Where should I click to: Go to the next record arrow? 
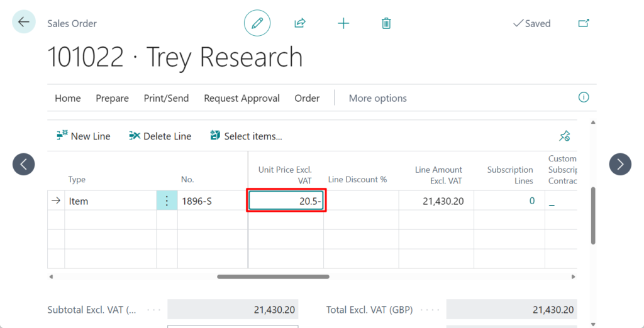[x=620, y=165]
